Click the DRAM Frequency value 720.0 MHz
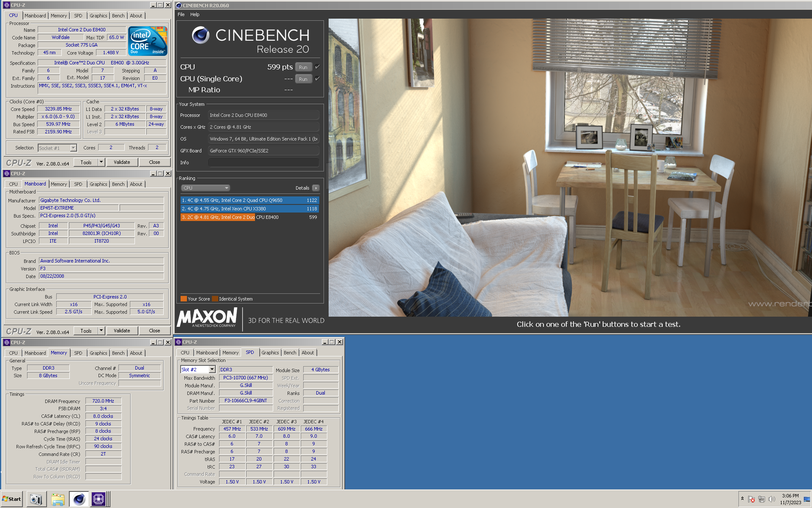The image size is (812, 508). (103, 401)
